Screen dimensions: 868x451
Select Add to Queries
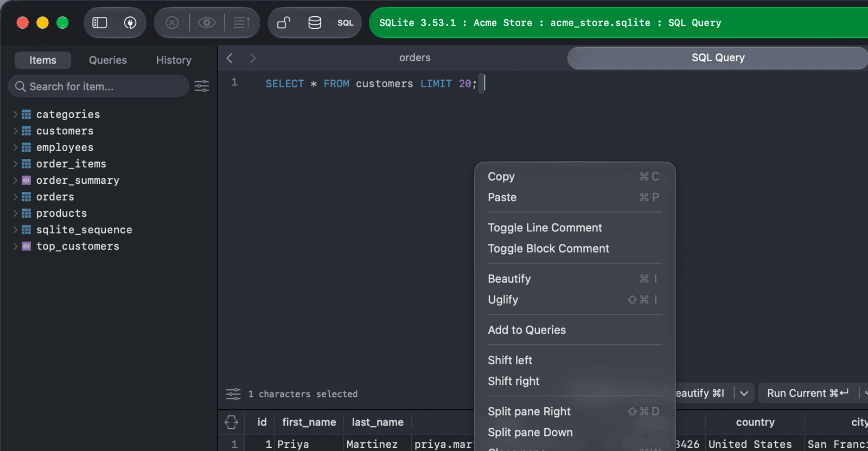574,330
